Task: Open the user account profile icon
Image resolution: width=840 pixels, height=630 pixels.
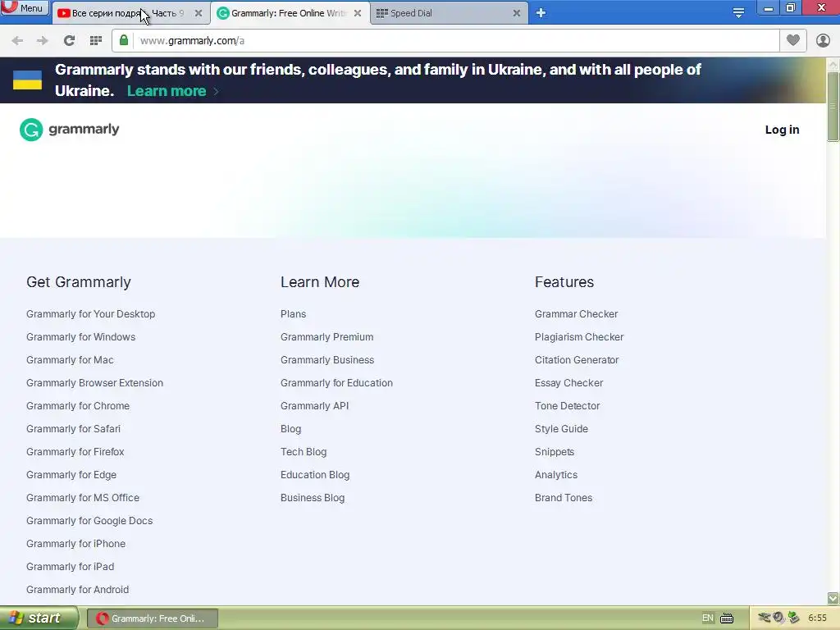Action: point(823,41)
